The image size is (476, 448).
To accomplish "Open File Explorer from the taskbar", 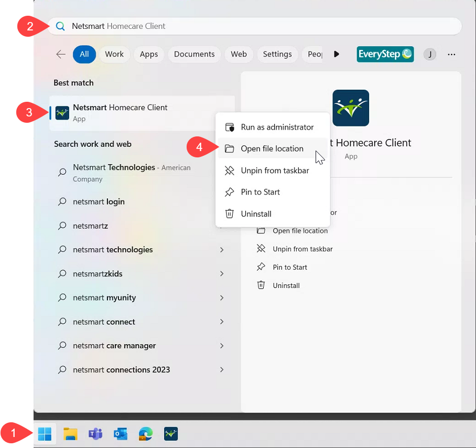I will coord(70,434).
